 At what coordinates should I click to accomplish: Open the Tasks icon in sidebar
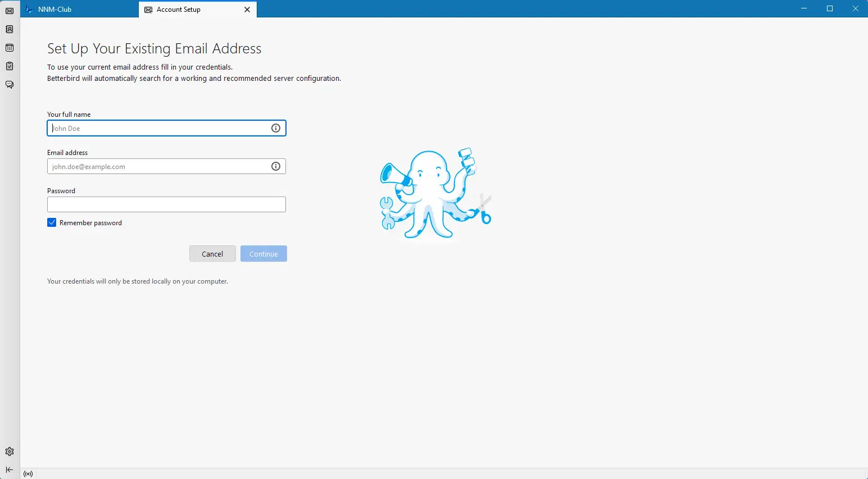click(x=10, y=66)
